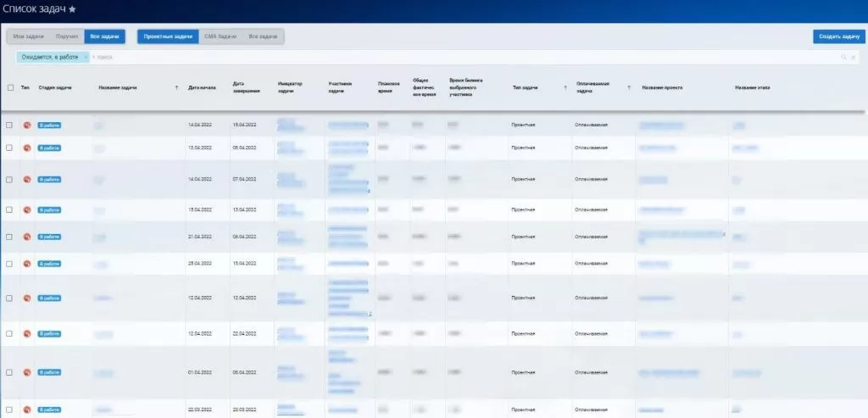Click the favorite star next to Список задач
The width and height of the screenshot is (868, 418).
coord(72,8)
